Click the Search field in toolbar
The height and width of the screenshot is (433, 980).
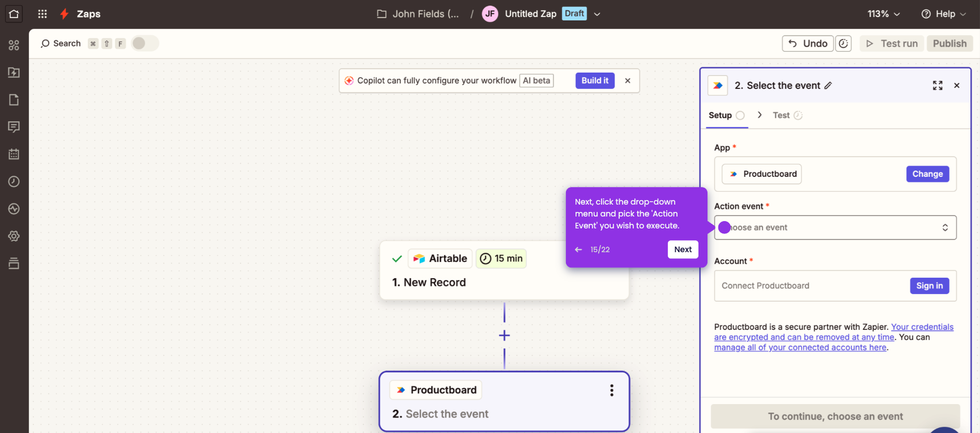pyautogui.click(x=61, y=44)
